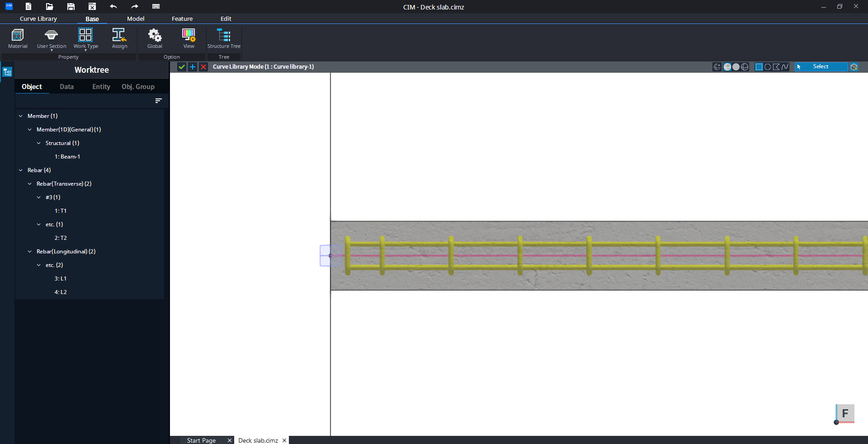Toggle freehand curve selection mode

785,67
